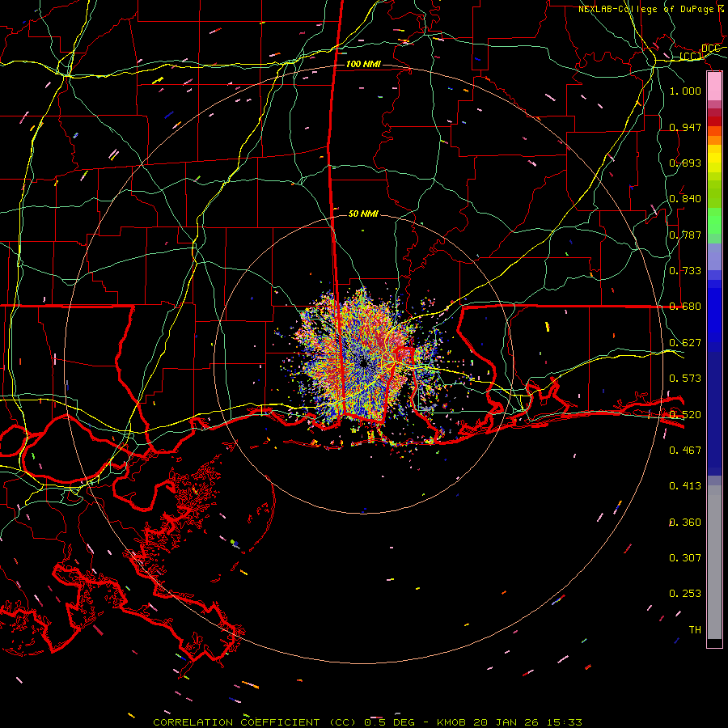The height and width of the screenshot is (728, 728).
Task: Click the "50 NMI" range ring label
Action: point(363,214)
